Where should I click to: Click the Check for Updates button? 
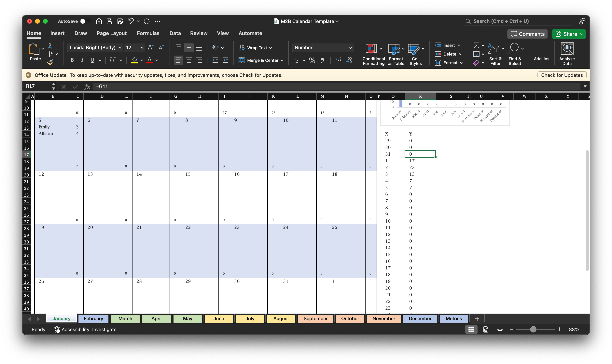click(562, 75)
